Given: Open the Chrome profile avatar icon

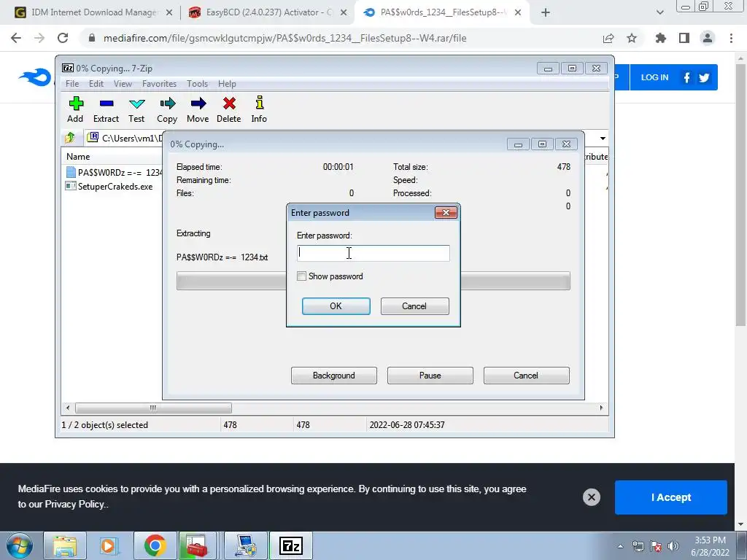Looking at the screenshot, I should tap(708, 38).
